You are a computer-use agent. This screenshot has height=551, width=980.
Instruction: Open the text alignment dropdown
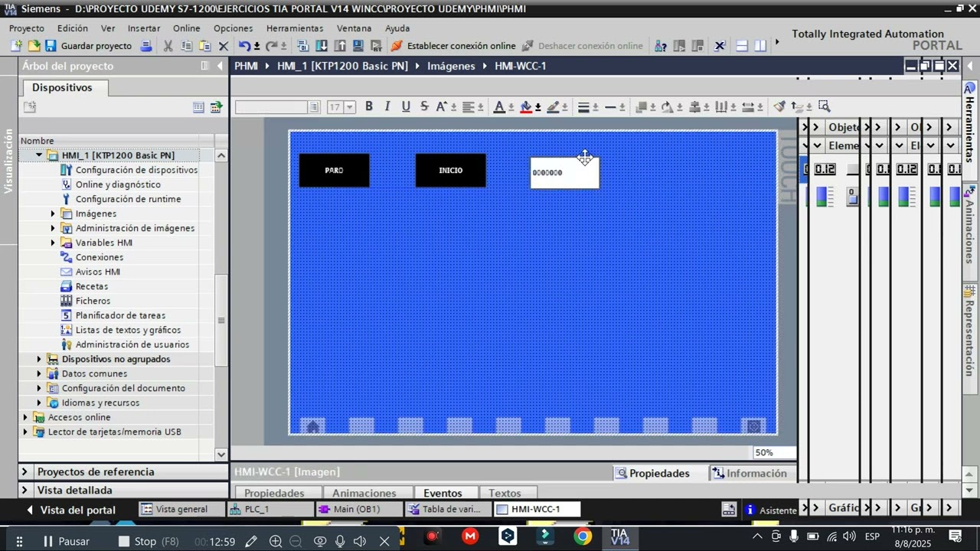tap(481, 107)
